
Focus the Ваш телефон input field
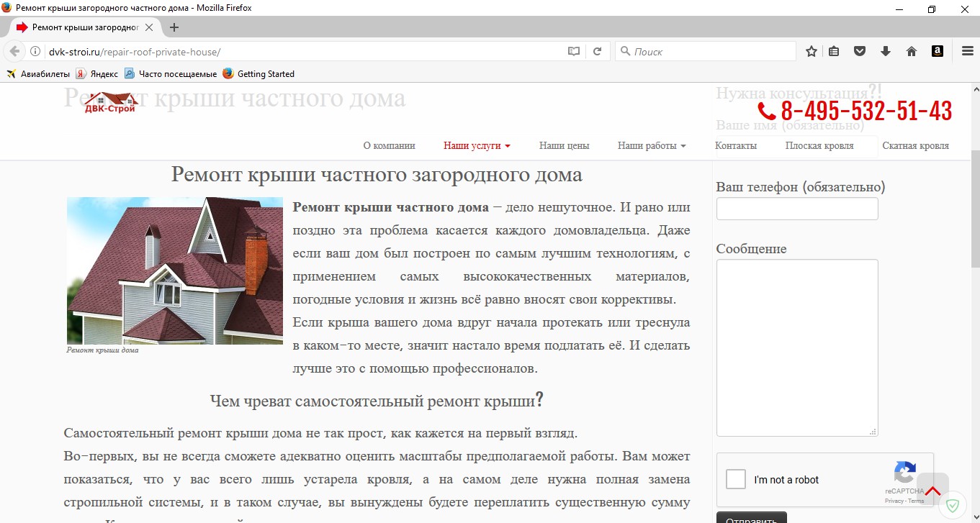pyautogui.click(x=797, y=209)
